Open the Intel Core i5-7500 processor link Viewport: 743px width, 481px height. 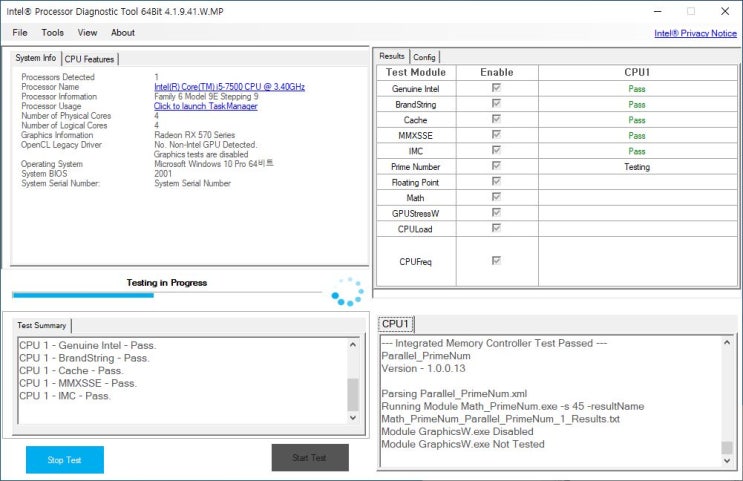tap(229, 87)
